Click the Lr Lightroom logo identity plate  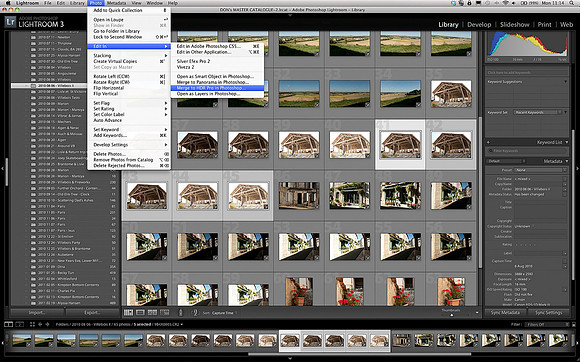tap(10, 22)
